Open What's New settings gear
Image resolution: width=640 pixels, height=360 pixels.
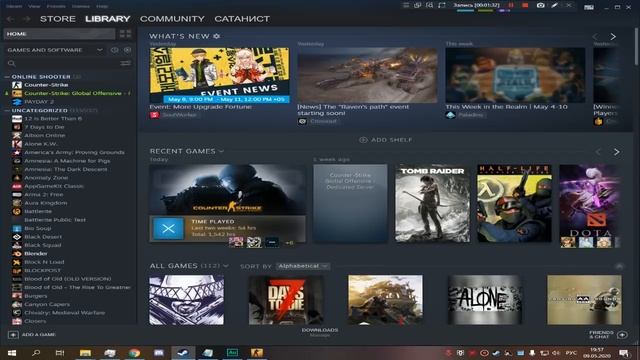pos(217,36)
